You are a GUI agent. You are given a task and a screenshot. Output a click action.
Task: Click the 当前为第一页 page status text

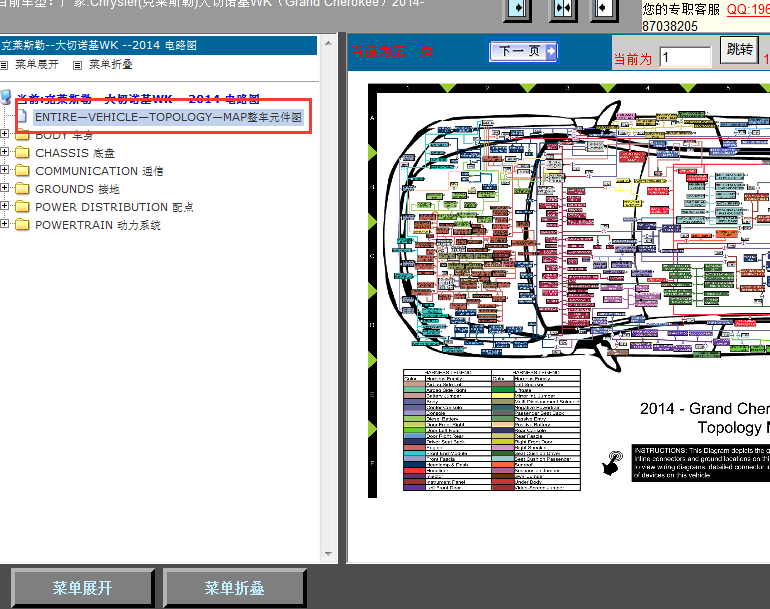coord(392,51)
